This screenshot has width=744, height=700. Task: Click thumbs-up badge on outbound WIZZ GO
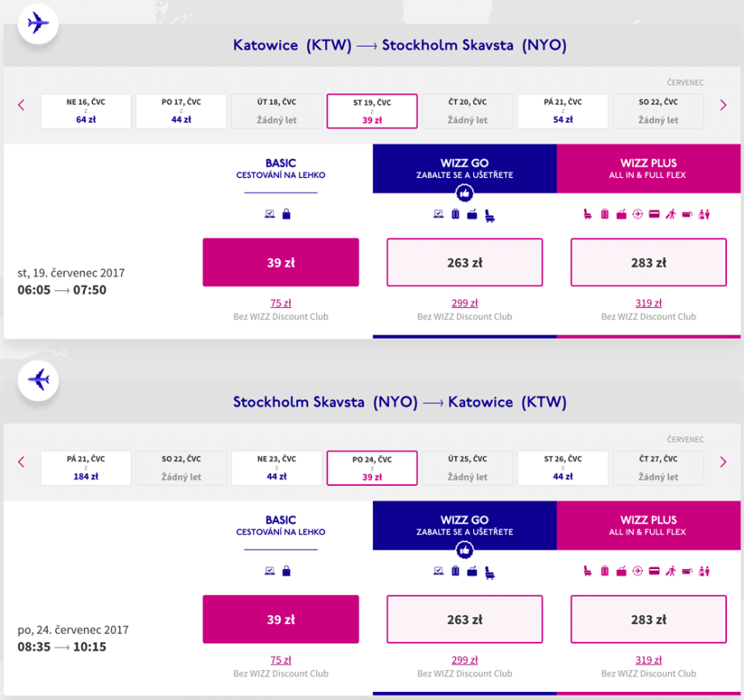pyautogui.click(x=464, y=193)
